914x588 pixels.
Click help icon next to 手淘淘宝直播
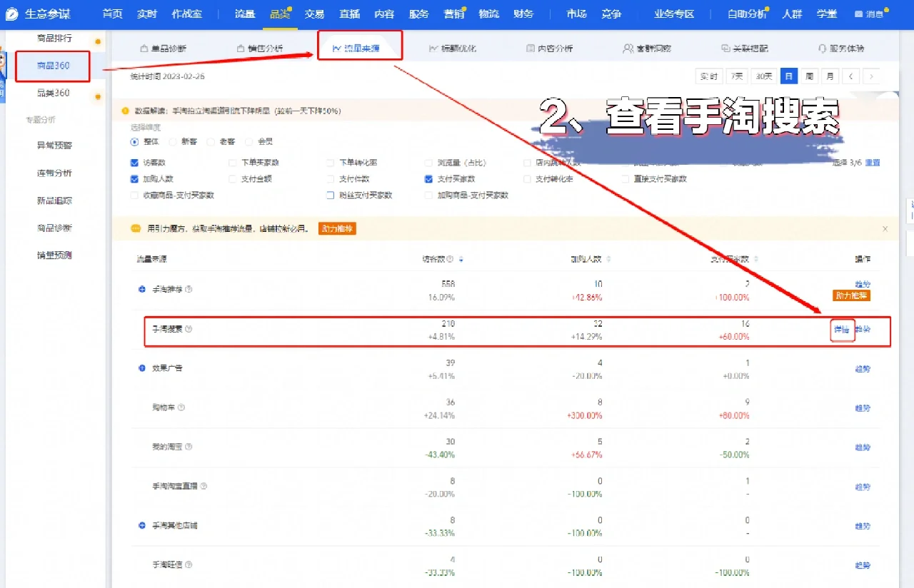point(204,486)
